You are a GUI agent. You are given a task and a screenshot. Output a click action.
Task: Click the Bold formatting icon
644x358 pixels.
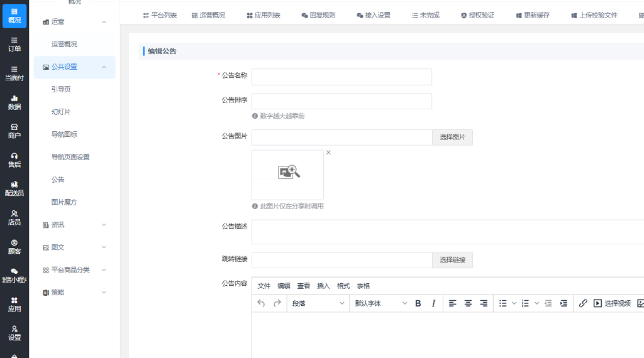(418, 303)
